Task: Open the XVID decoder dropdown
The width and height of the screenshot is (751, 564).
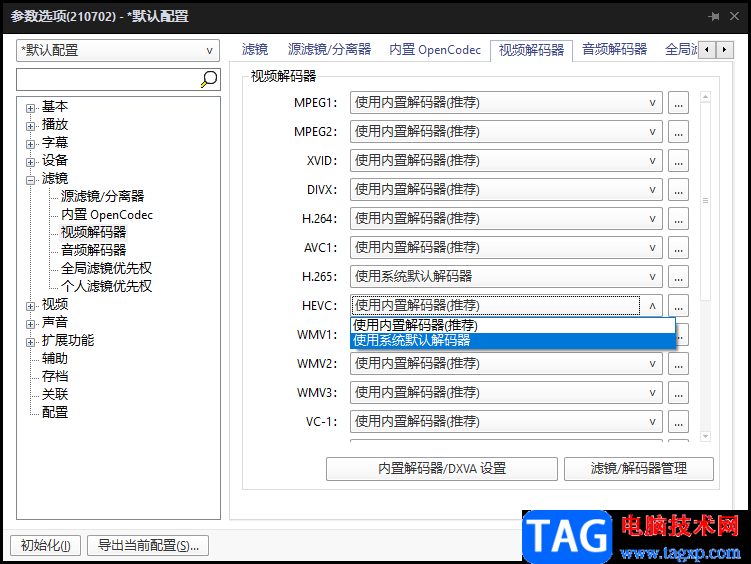Action: pyautogui.click(x=506, y=161)
